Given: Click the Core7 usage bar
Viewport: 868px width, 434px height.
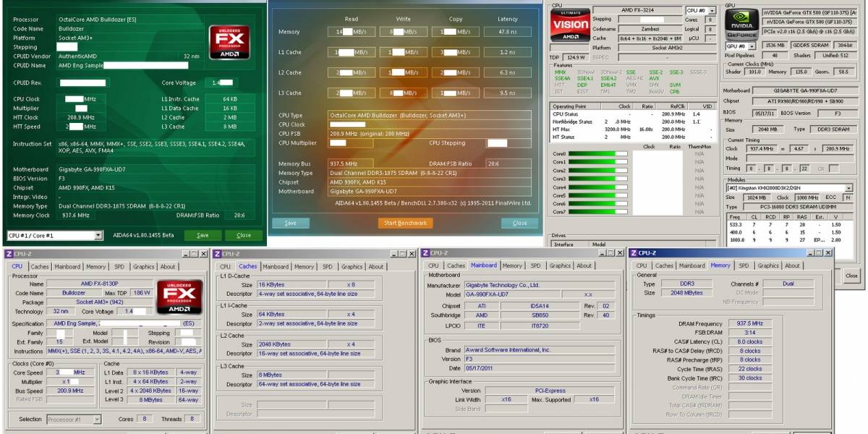Looking at the screenshot, I should pos(598,211).
